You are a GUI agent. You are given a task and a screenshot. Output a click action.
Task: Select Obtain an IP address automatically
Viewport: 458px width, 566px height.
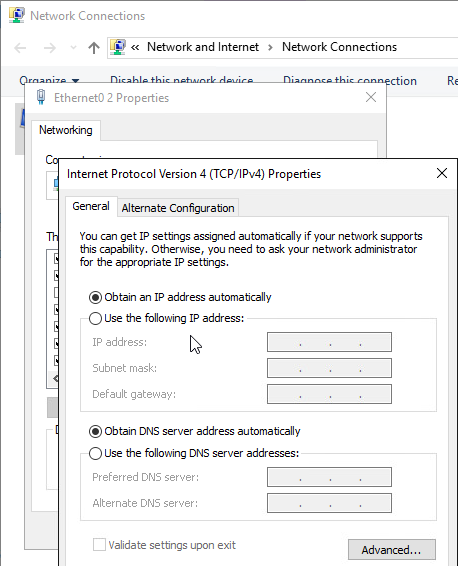click(x=180, y=297)
